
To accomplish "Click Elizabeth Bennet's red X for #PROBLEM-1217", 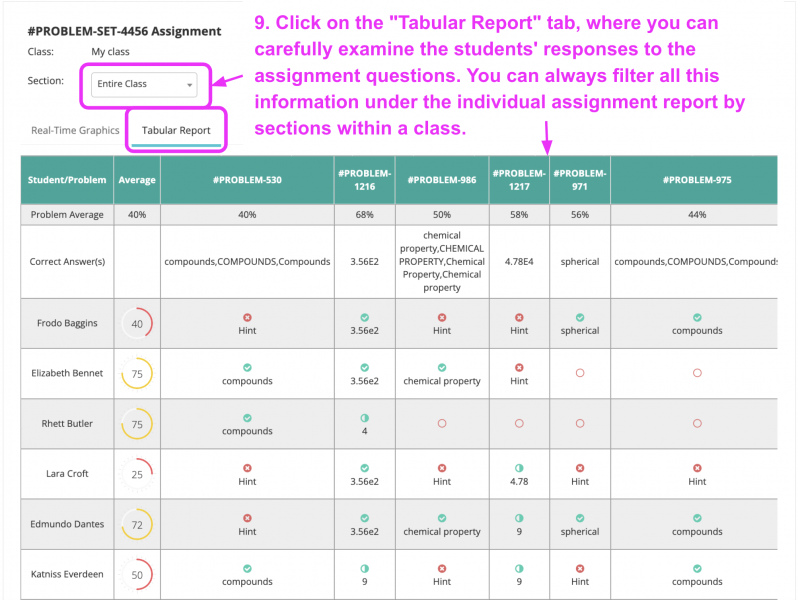I will tap(519, 368).
